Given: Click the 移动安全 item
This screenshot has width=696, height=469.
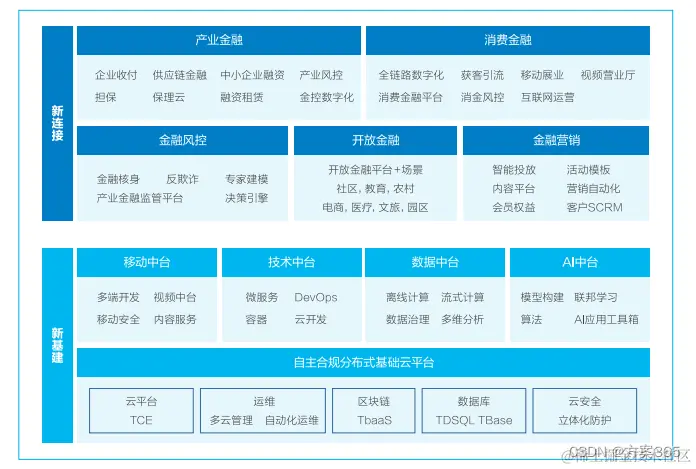Looking at the screenshot, I should point(118,319).
